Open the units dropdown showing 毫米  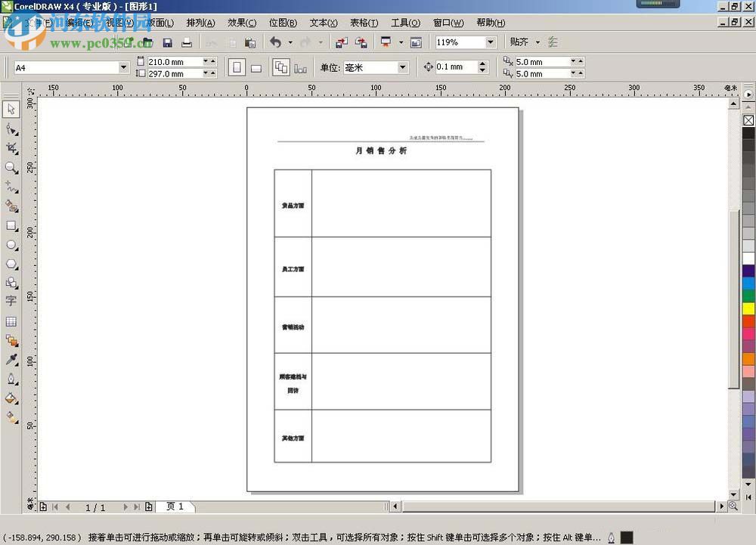401,67
